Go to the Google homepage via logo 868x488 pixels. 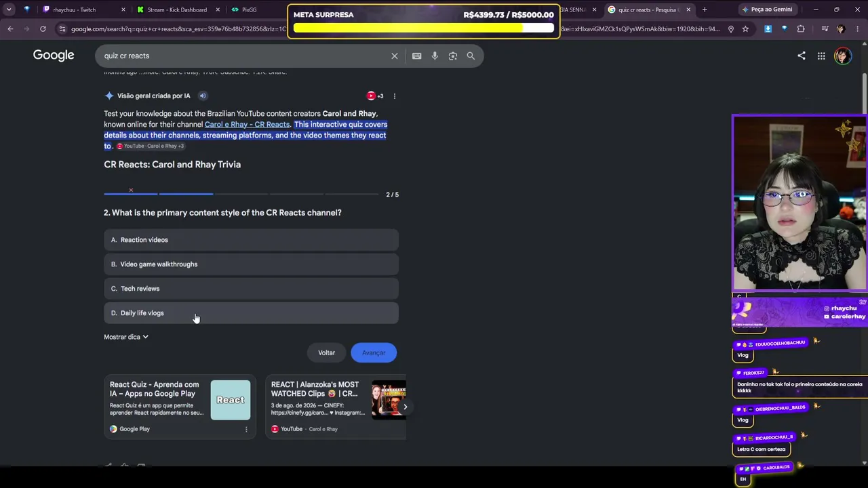pos(54,56)
